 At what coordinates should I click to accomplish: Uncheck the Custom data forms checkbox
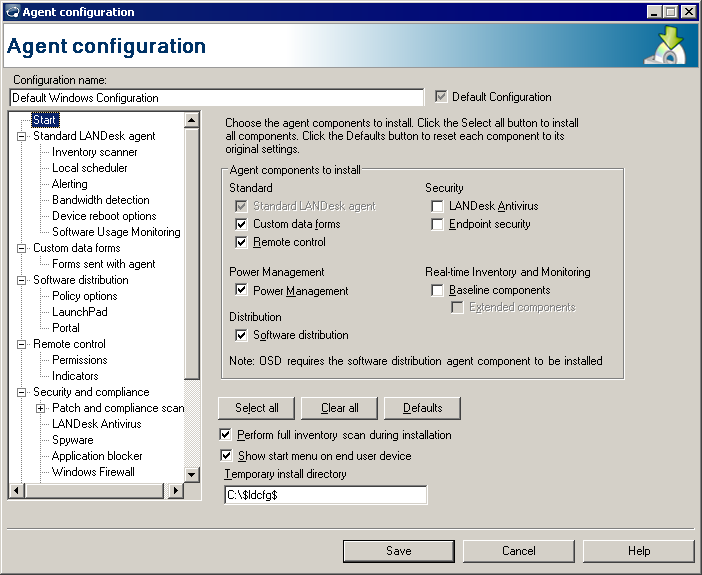(241, 224)
